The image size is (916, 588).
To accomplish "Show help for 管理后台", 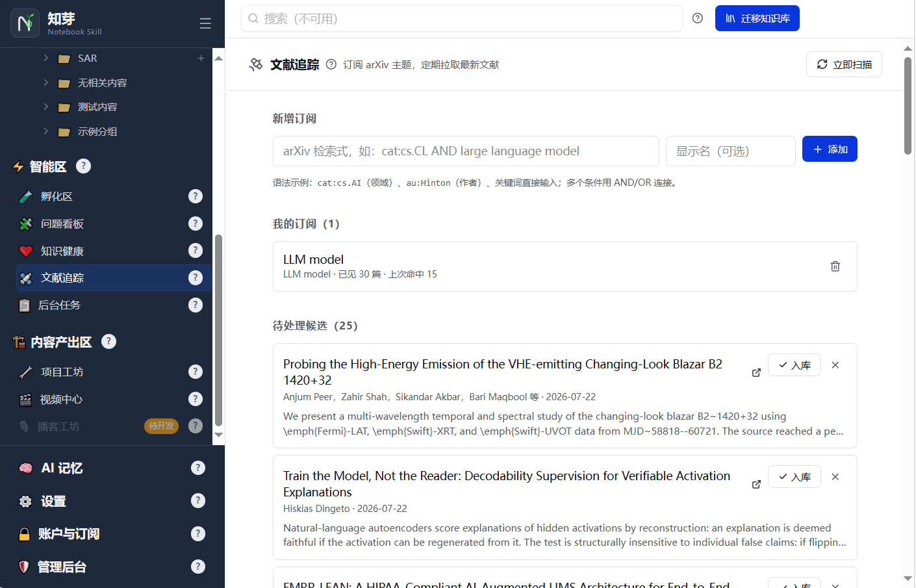I will [x=198, y=567].
